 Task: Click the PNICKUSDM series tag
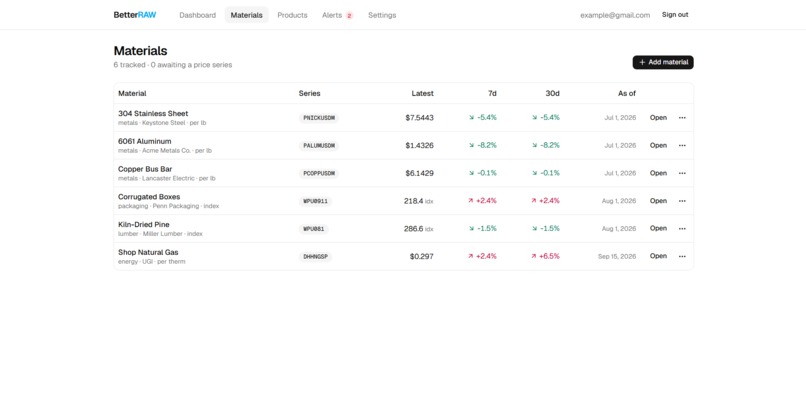[319, 118]
